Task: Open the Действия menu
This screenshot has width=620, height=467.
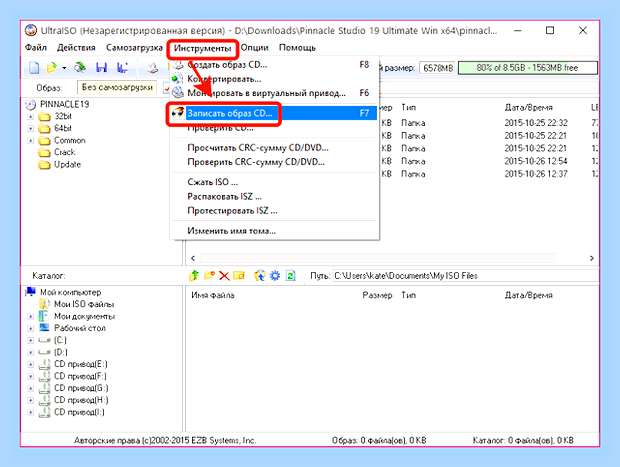Action: [76, 48]
